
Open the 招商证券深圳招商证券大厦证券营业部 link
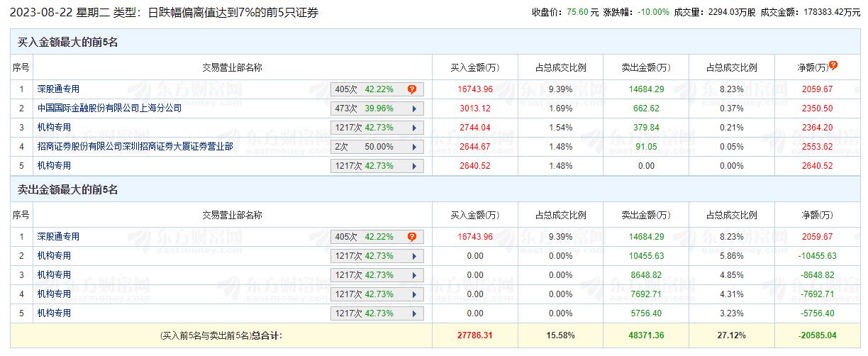click(135, 147)
